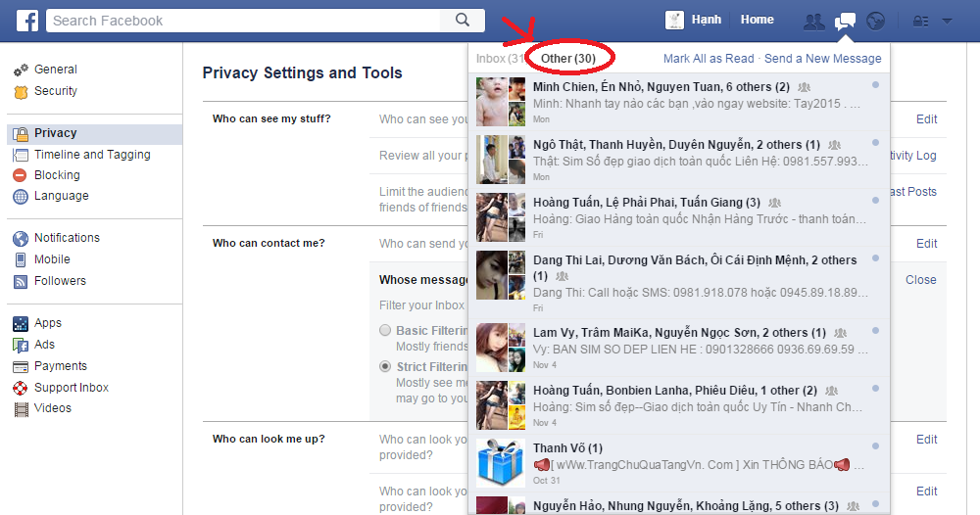Click Security badge icon in sidebar
Image resolution: width=980 pixels, height=515 pixels.
[x=21, y=92]
